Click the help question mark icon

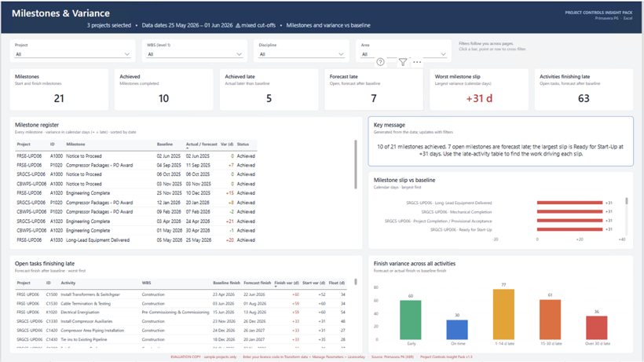(x=380, y=62)
